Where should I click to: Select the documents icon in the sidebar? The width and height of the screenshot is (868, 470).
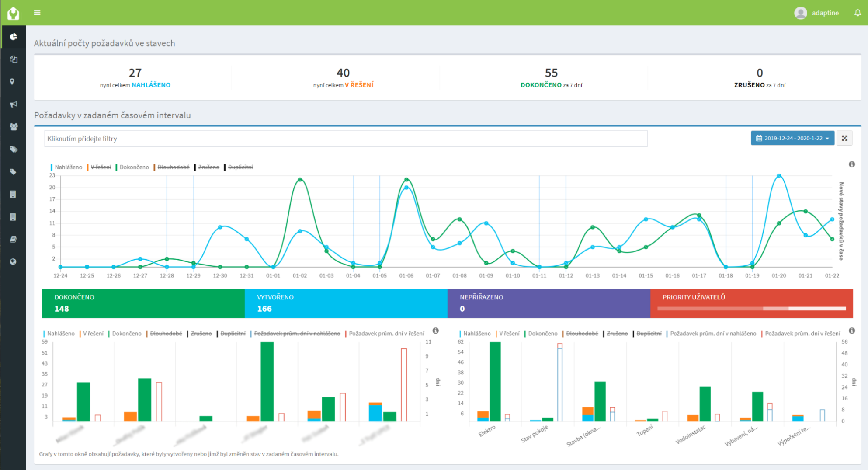pyautogui.click(x=13, y=59)
